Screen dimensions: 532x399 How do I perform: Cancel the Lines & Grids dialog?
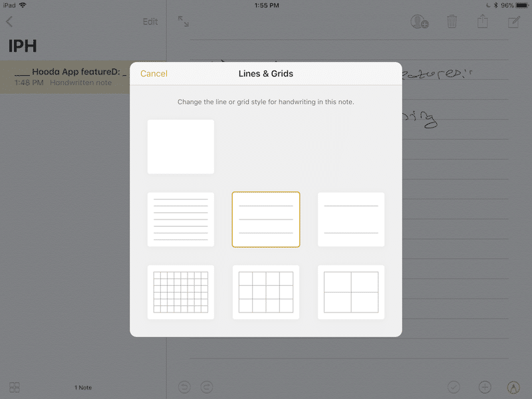click(154, 74)
